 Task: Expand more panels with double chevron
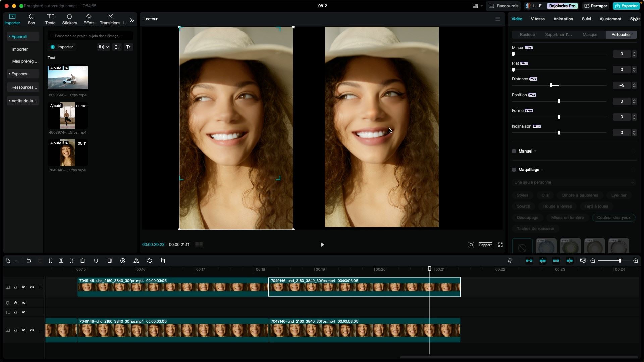[x=132, y=20]
